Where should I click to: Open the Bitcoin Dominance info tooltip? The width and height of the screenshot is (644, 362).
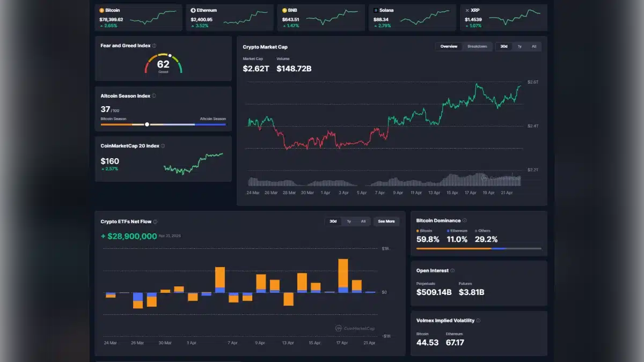pos(465,220)
